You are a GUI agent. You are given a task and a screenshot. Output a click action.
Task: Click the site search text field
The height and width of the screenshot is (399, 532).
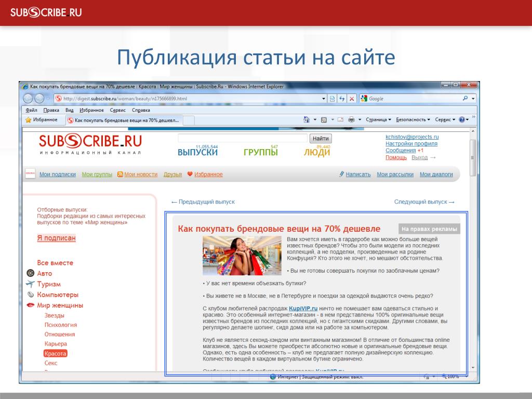point(243,138)
